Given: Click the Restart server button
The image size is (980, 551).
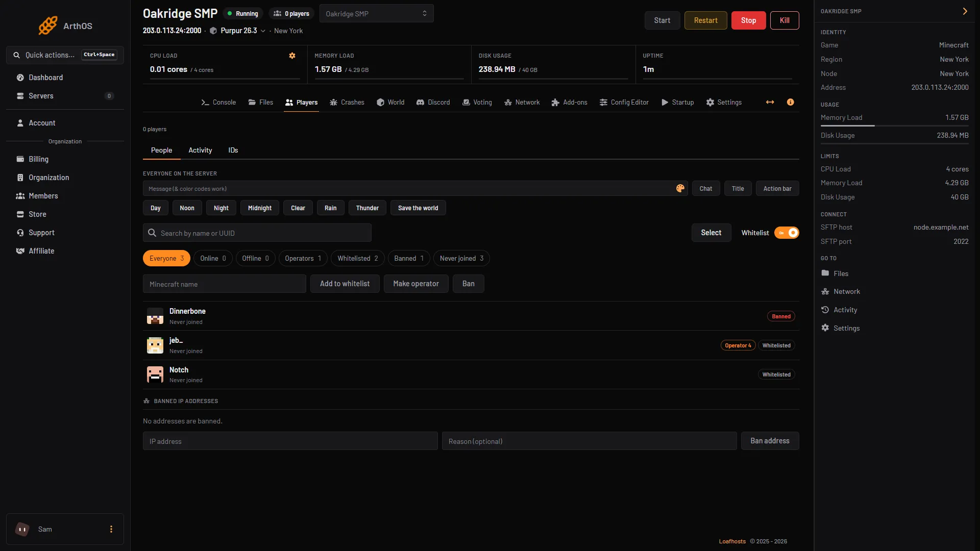Looking at the screenshot, I should (x=705, y=20).
